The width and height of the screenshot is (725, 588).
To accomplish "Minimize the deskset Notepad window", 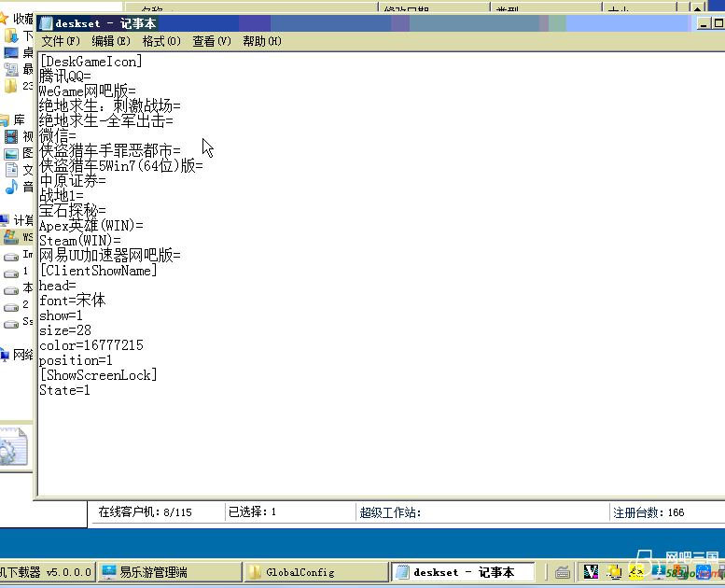I will [x=704, y=23].
